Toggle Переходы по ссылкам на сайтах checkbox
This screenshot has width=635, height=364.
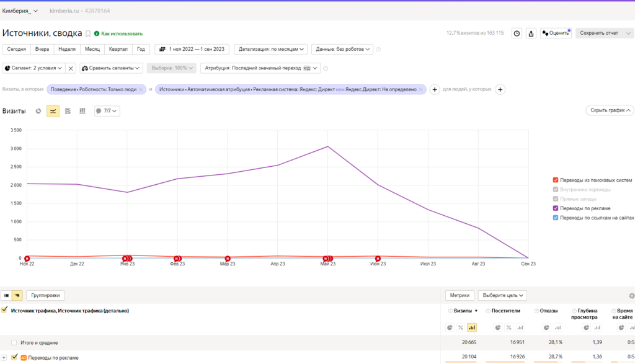pyautogui.click(x=556, y=218)
